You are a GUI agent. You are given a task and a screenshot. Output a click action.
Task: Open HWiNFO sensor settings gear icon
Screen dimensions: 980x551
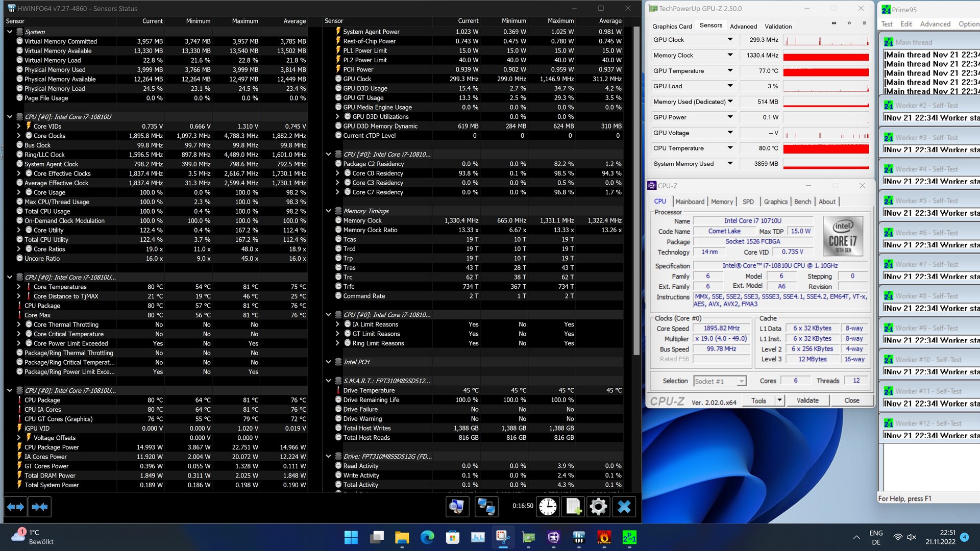coord(598,507)
